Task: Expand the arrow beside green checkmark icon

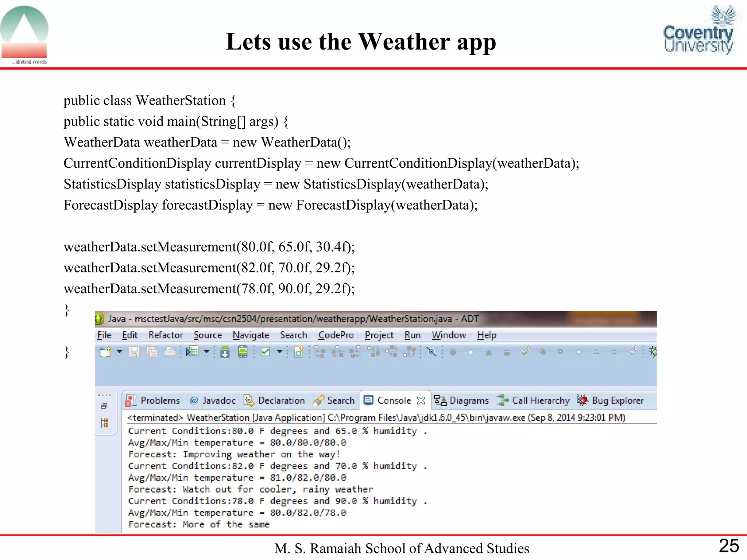Action: click(x=280, y=352)
